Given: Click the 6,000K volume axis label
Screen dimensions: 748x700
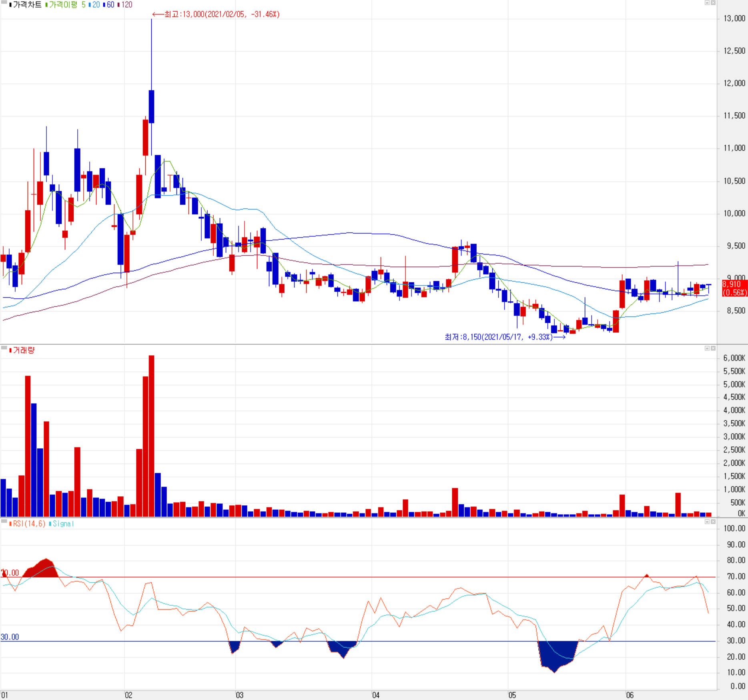Looking at the screenshot, I should pyautogui.click(x=734, y=358).
